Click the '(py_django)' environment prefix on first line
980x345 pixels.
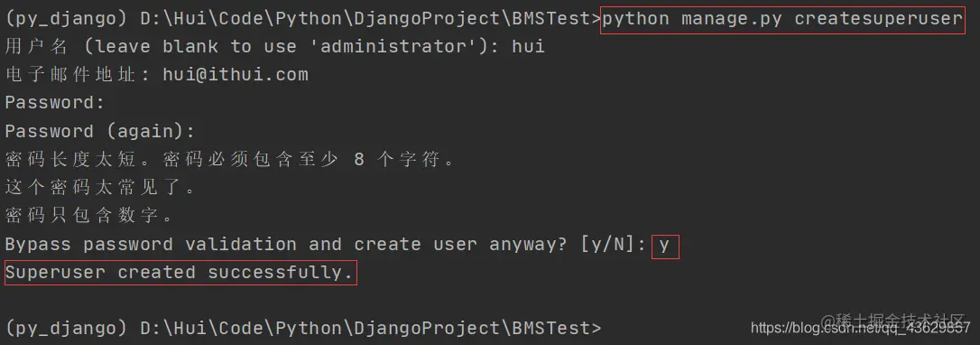66,18
